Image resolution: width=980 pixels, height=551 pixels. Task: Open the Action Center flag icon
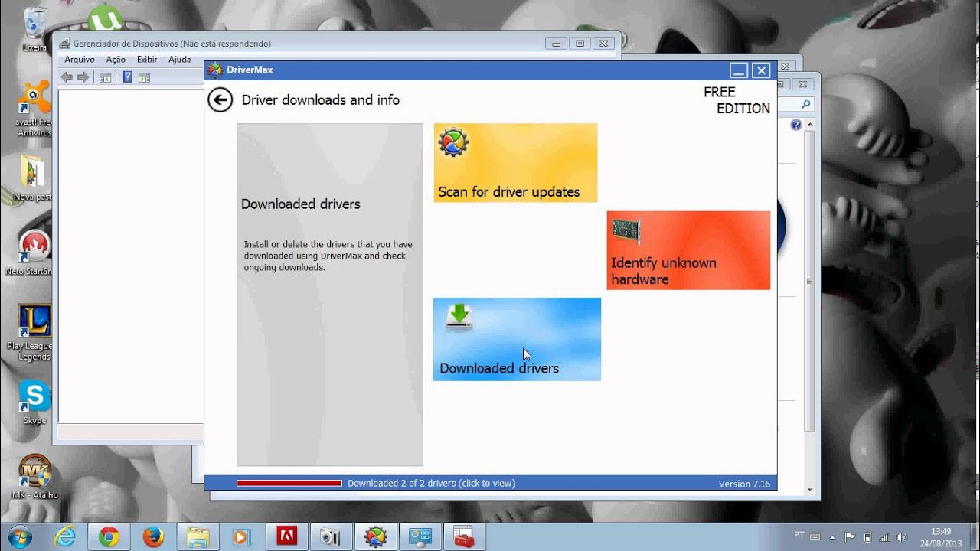[x=850, y=536]
